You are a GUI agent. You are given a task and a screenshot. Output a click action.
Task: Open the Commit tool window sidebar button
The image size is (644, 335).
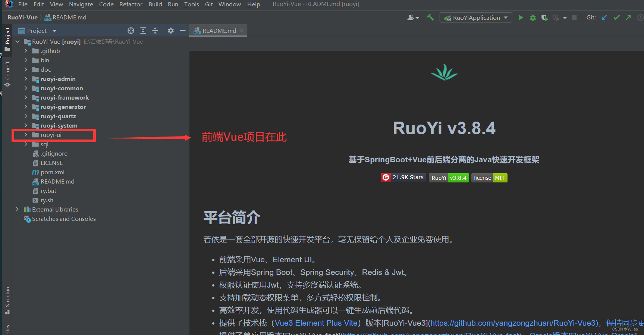click(7, 74)
